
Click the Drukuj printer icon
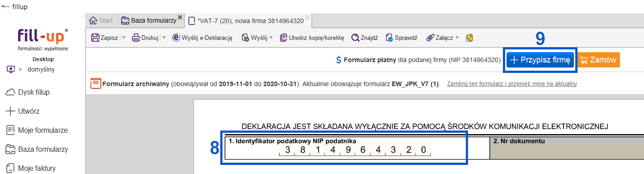coord(136,38)
